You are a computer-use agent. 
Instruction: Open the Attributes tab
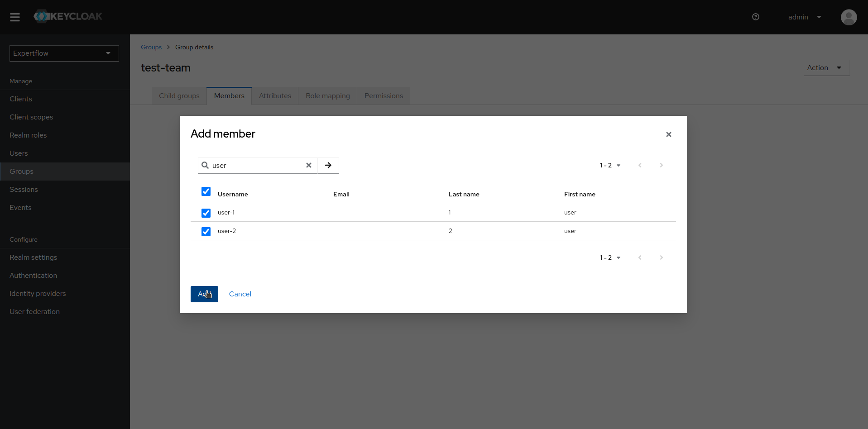275,95
